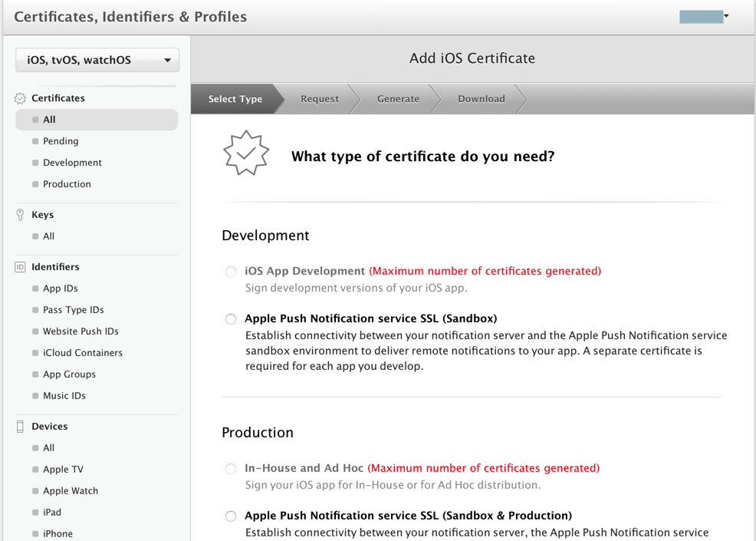This screenshot has width=756, height=541.
Task: Click the certificate seal badge icon
Action: pos(245,153)
